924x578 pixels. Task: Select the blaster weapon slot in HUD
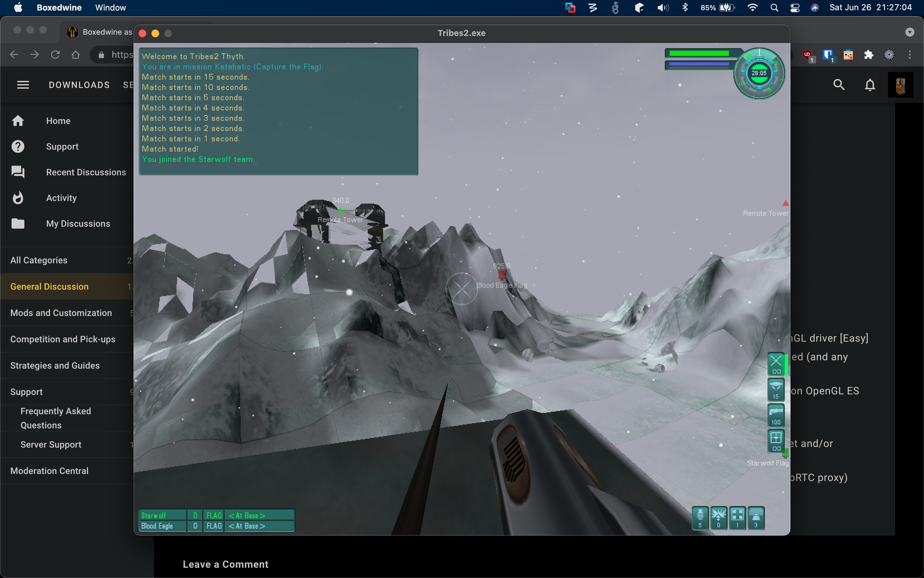click(x=776, y=364)
